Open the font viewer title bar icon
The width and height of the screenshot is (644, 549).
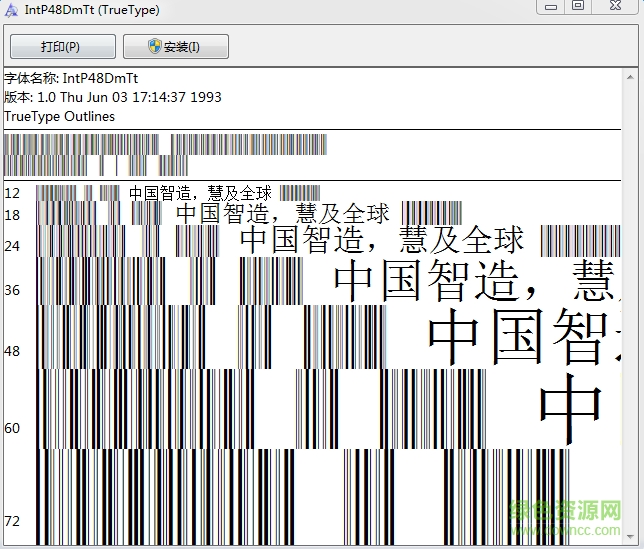pyautogui.click(x=9, y=9)
